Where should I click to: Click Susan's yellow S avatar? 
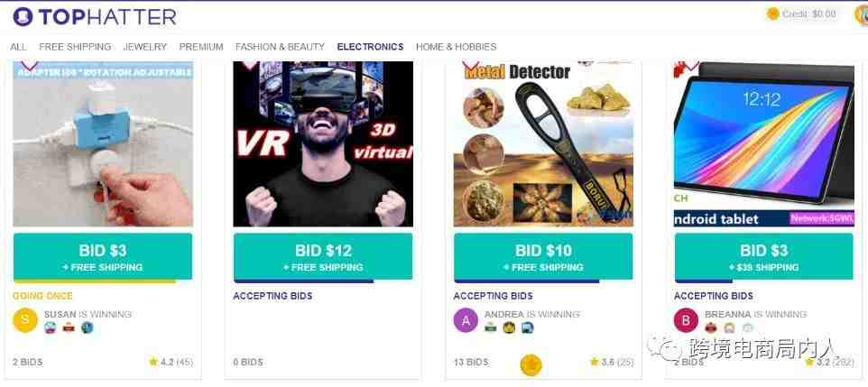25,320
